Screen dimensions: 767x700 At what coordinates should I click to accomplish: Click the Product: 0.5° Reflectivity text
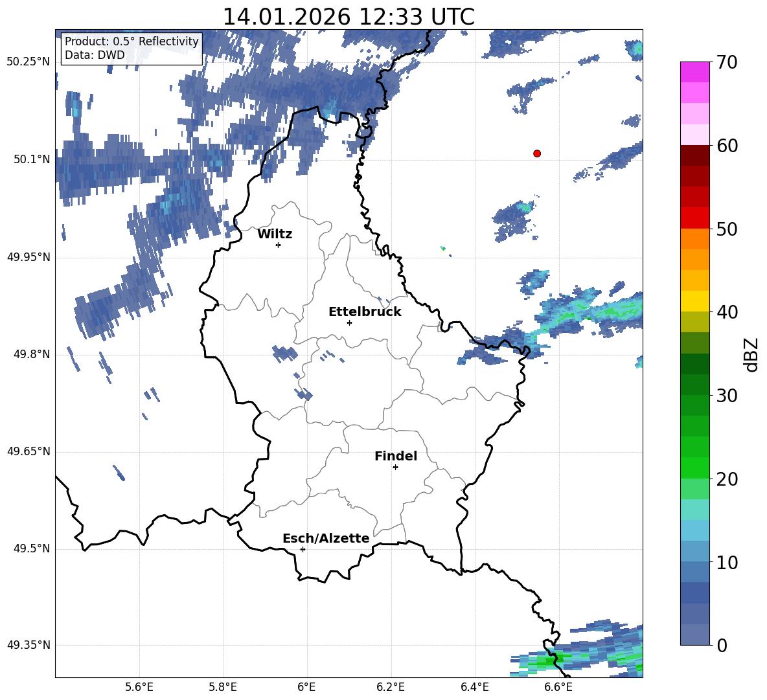pos(132,41)
